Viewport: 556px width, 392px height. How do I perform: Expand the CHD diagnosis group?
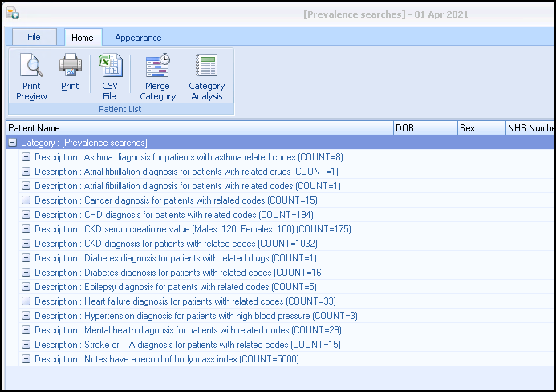tap(26, 215)
